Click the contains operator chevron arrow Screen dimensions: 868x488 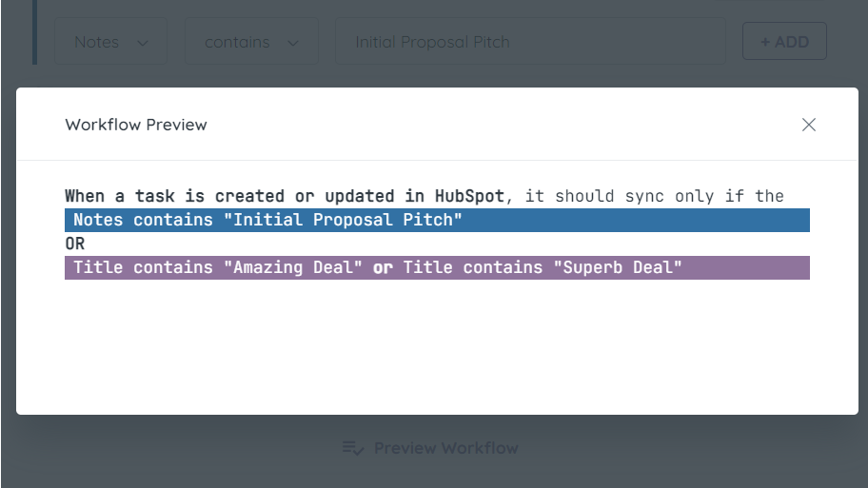click(294, 43)
